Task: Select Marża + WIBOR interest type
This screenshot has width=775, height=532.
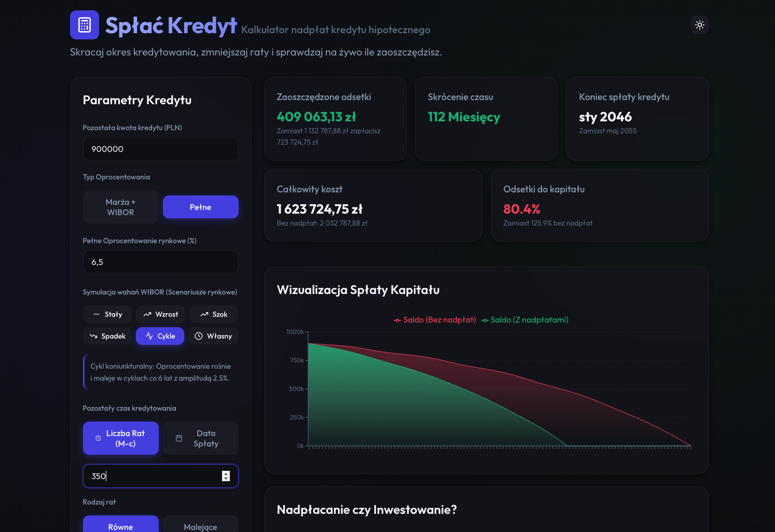Action: click(120, 207)
